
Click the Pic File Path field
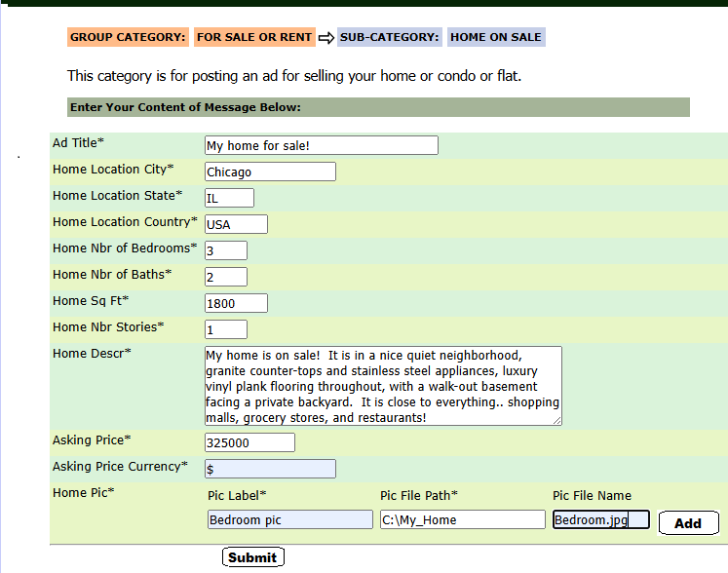coord(462,519)
